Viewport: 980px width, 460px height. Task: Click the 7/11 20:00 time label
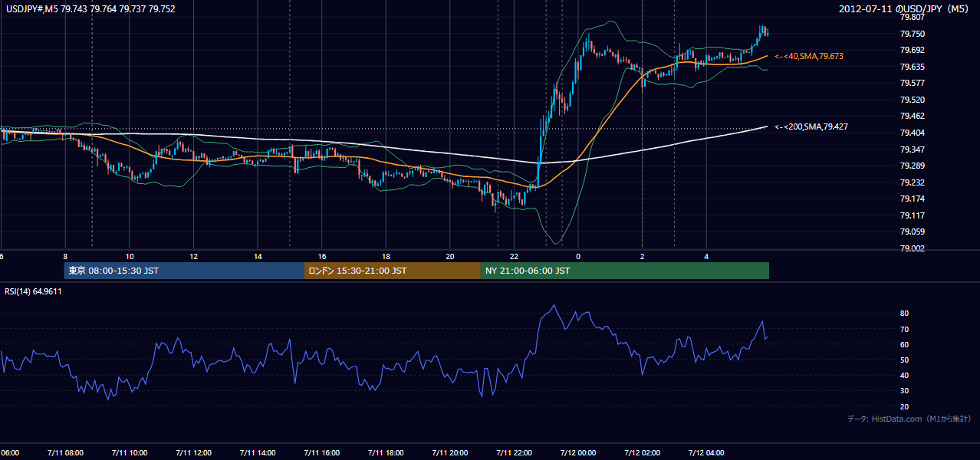tap(450, 452)
